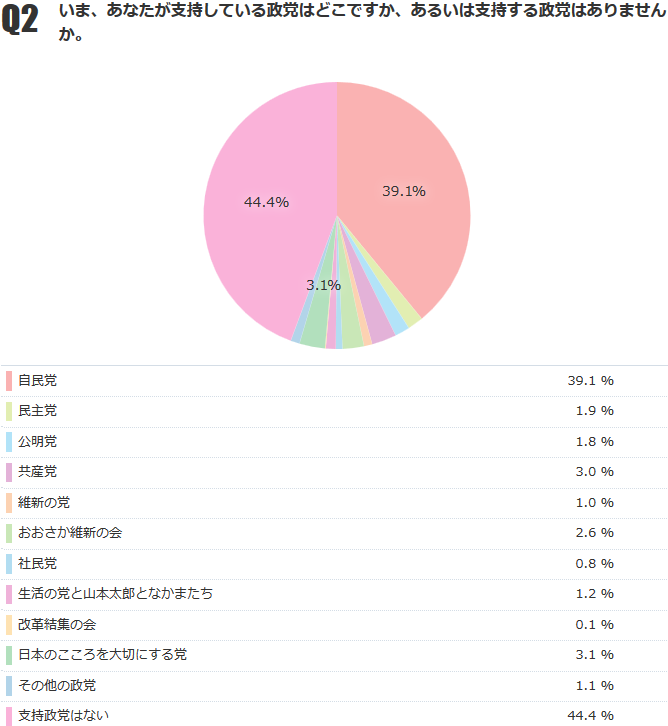Click the 民主党 legend color swatch
Screen dimensions: 668x726
click(x=8, y=411)
